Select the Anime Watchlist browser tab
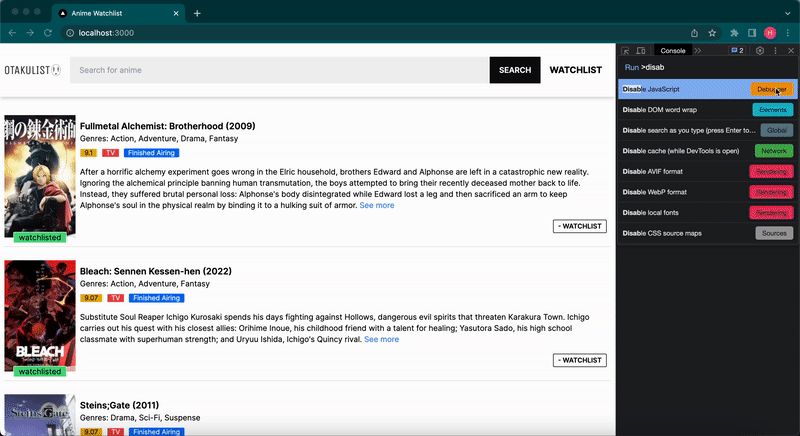 (118, 13)
